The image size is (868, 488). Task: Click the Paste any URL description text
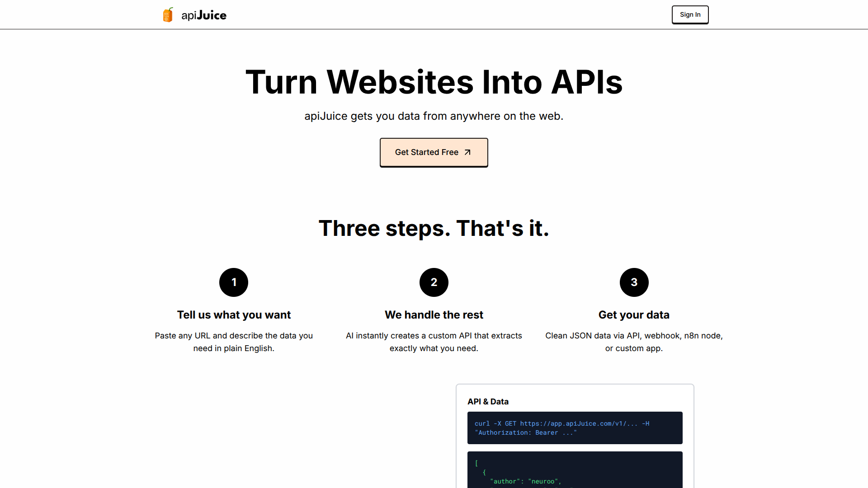coord(234,342)
